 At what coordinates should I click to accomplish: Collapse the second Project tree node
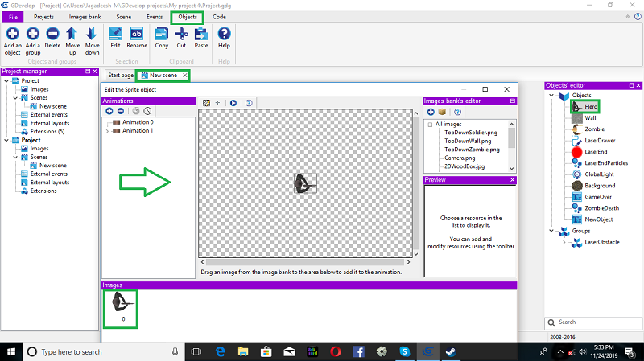point(6,140)
